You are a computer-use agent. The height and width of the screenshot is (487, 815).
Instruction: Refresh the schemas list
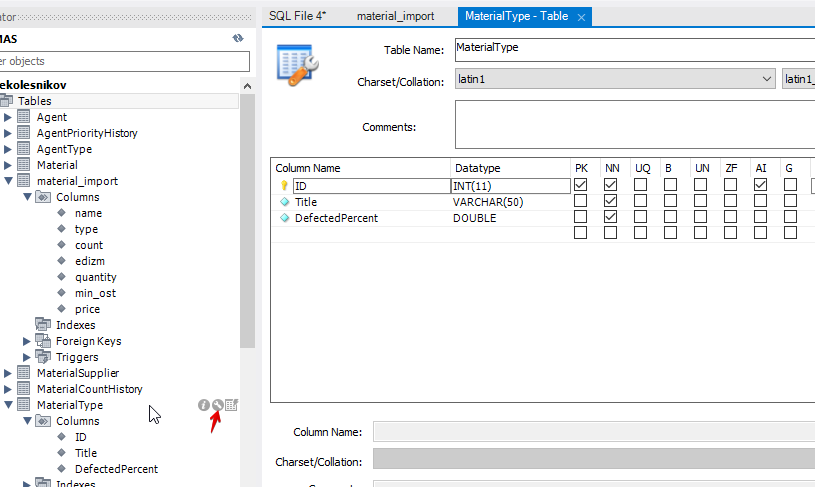click(x=238, y=38)
